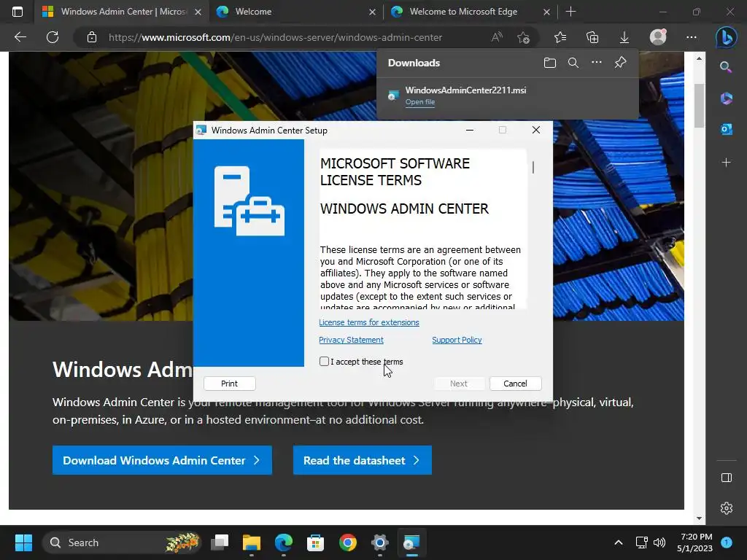The image size is (747, 560).
Task: Toggle sidebar visibility icon
Action: click(726, 478)
